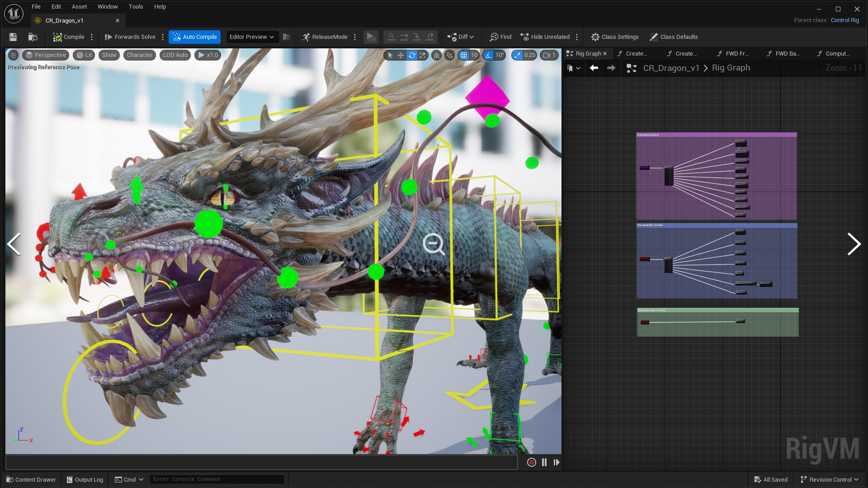
Task: Click the scale gizmo mode icon
Action: tap(423, 55)
